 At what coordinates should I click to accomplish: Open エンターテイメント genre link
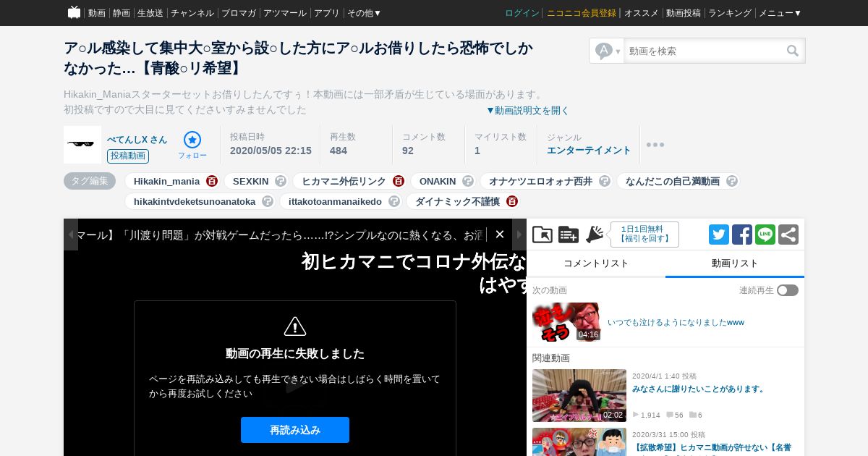(589, 151)
